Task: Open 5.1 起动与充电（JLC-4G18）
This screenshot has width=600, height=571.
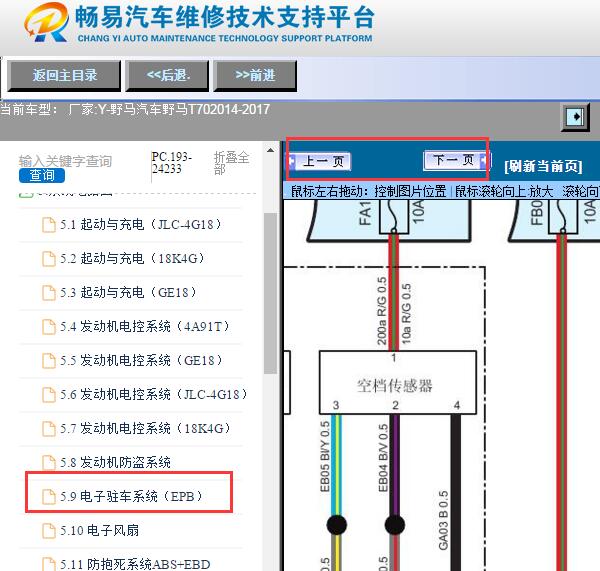Action: click(141, 224)
